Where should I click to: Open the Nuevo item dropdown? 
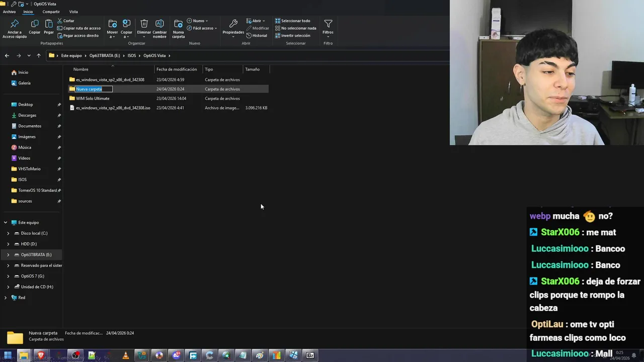[x=197, y=21]
